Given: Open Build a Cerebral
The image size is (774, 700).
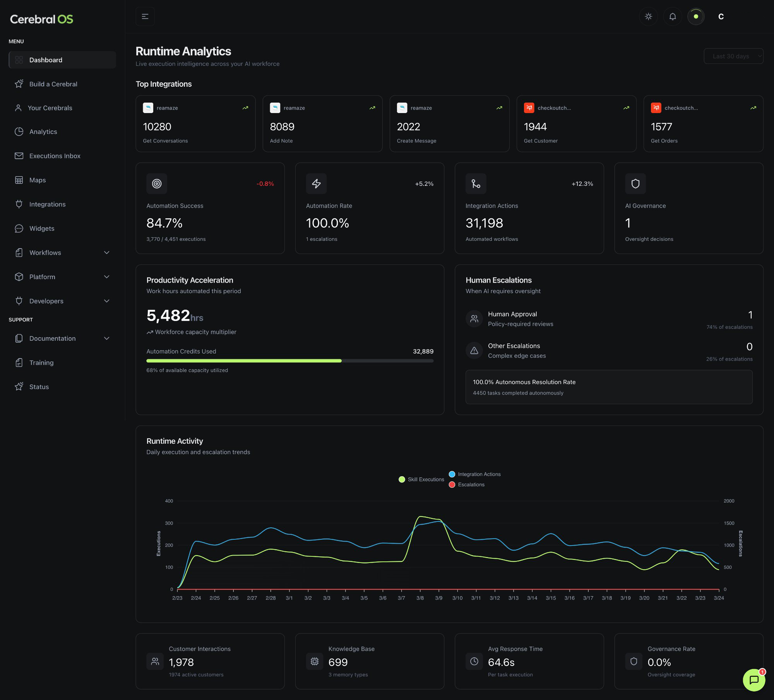Looking at the screenshot, I should [53, 84].
